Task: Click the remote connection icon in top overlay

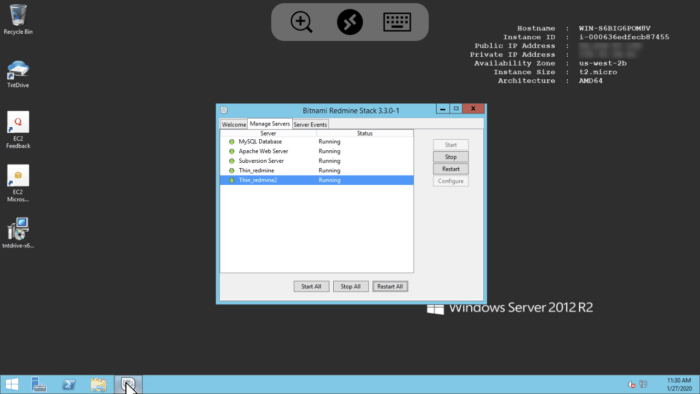Action: tap(350, 22)
